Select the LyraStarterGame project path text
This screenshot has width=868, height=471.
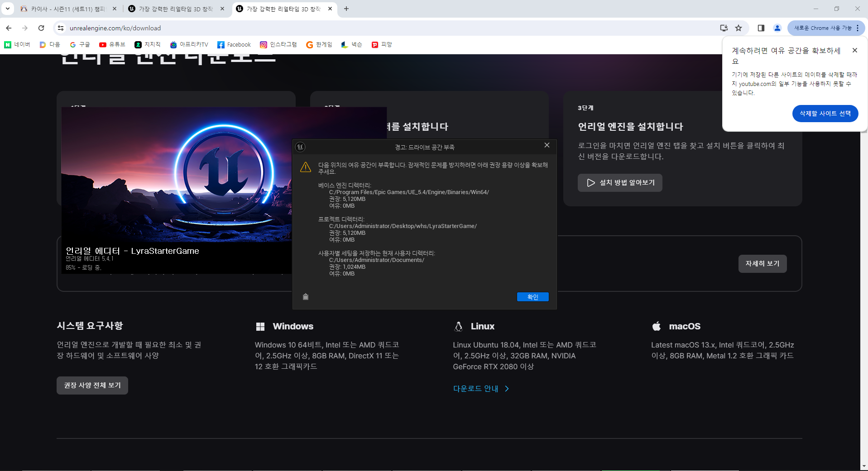(403, 226)
